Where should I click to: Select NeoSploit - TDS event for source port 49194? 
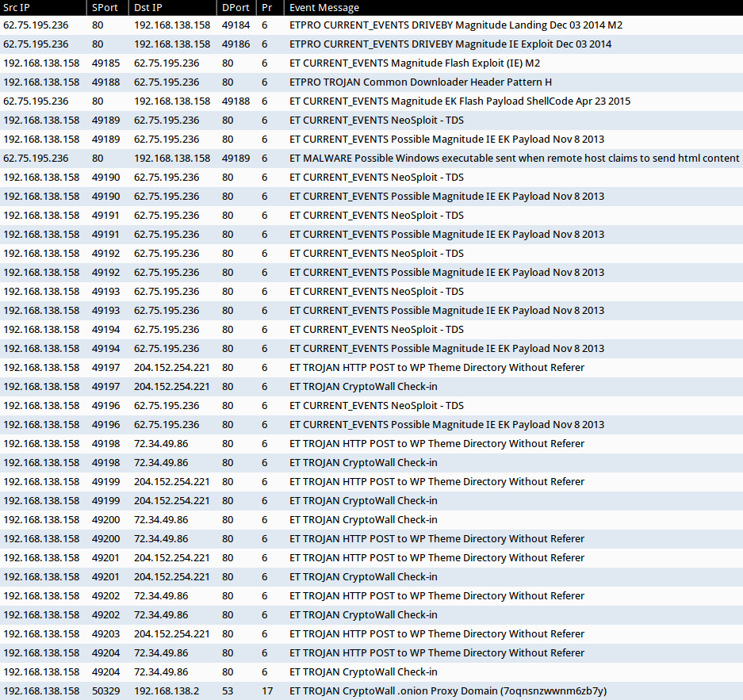tap(371, 329)
